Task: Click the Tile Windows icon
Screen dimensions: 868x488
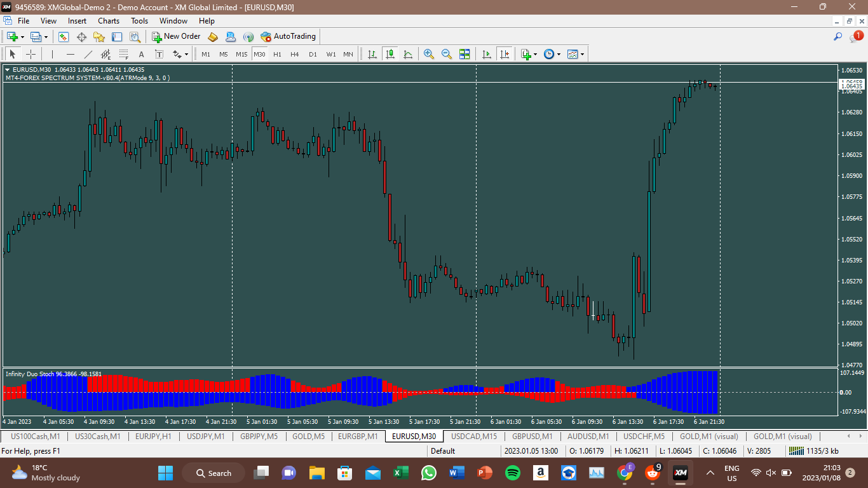Action: click(x=465, y=54)
